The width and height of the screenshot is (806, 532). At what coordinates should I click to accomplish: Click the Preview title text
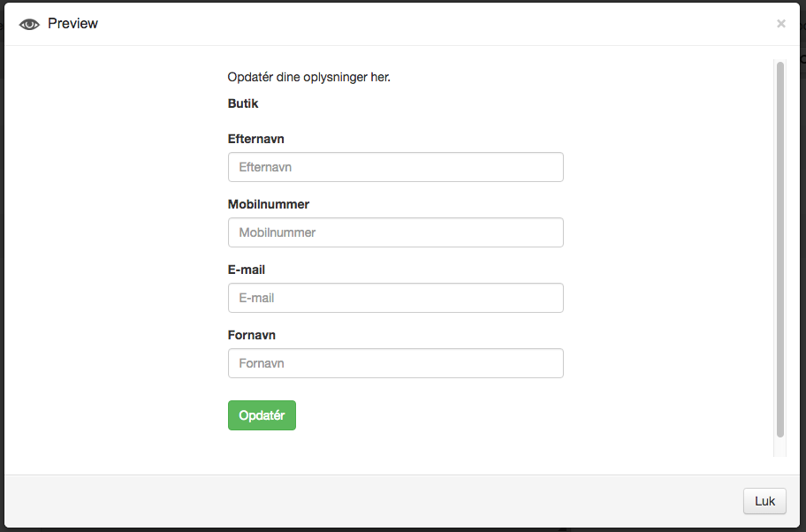coord(72,24)
